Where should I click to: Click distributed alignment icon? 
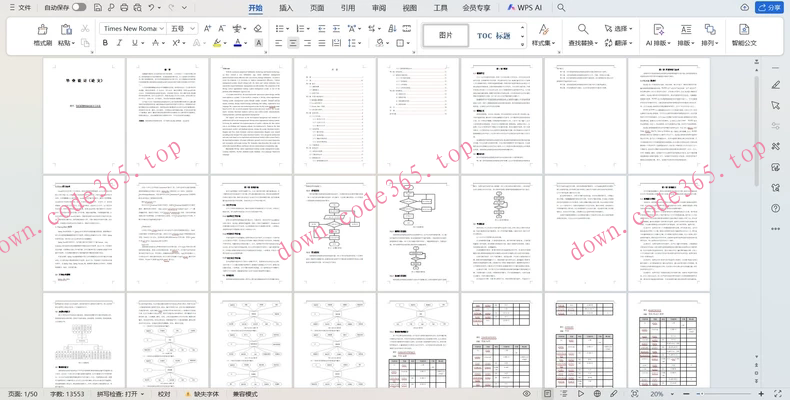pyautogui.click(x=336, y=43)
